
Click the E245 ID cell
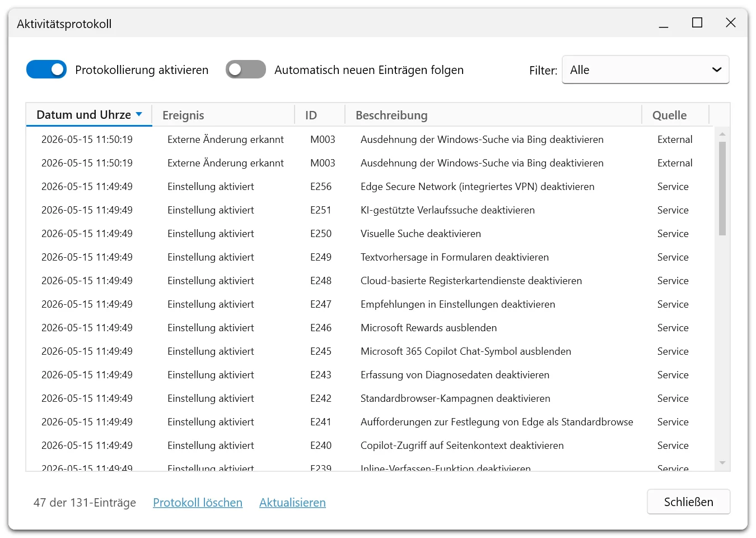(321, 351)
